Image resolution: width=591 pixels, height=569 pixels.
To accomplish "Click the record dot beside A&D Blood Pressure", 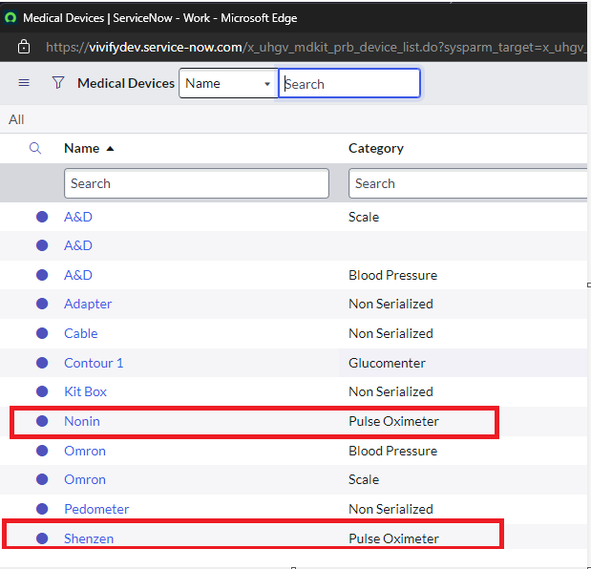I will click(42, 275).
